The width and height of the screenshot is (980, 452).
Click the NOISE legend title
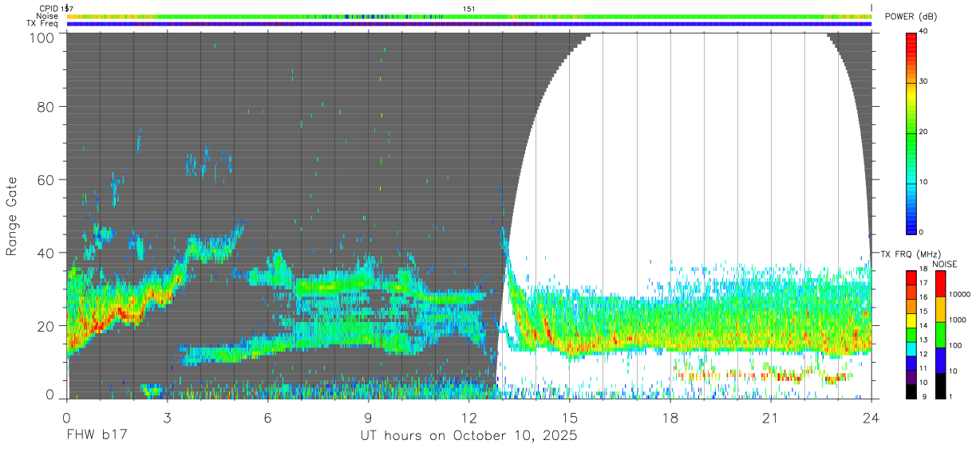point(946,264)
